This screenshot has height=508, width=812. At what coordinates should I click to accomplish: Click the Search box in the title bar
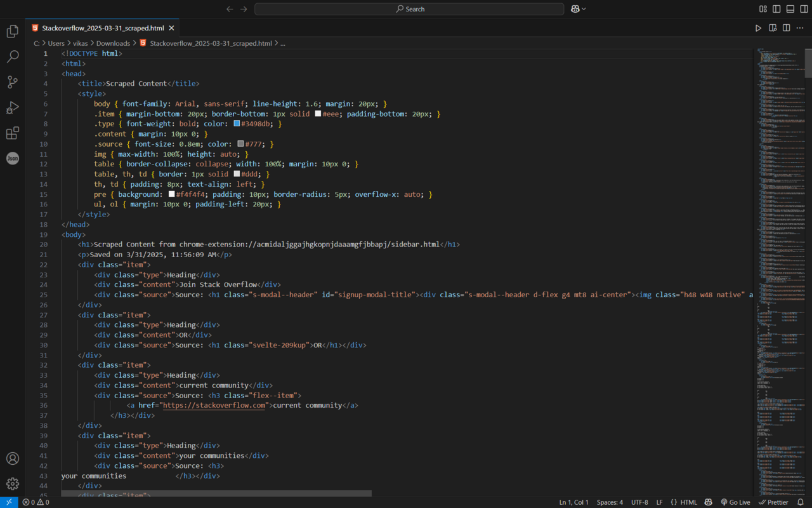click(409, 9)
